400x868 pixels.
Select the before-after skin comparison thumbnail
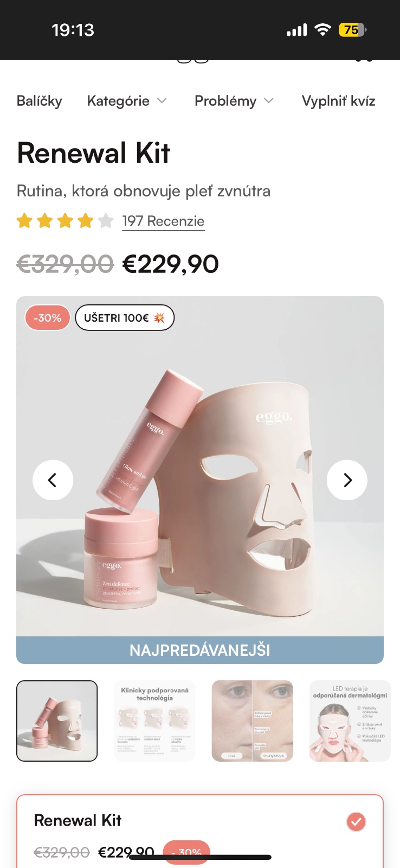pyautogui.click(x=252, y=721)
